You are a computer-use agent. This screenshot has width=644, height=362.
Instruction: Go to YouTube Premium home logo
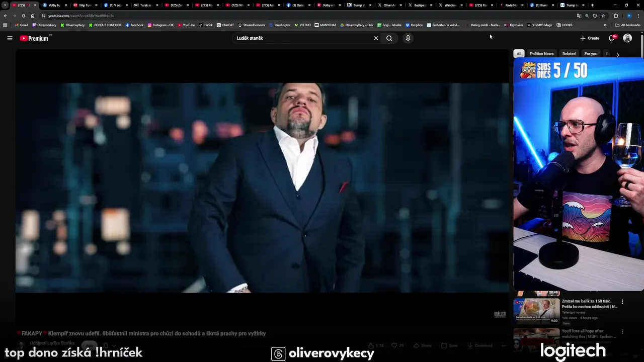click(x=35, y=38)
